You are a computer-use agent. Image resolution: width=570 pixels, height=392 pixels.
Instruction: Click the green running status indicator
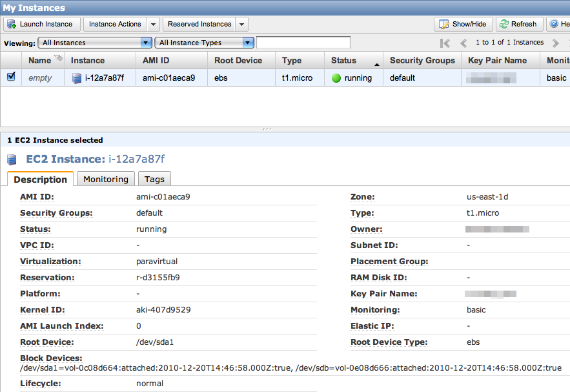coord(336,78)
